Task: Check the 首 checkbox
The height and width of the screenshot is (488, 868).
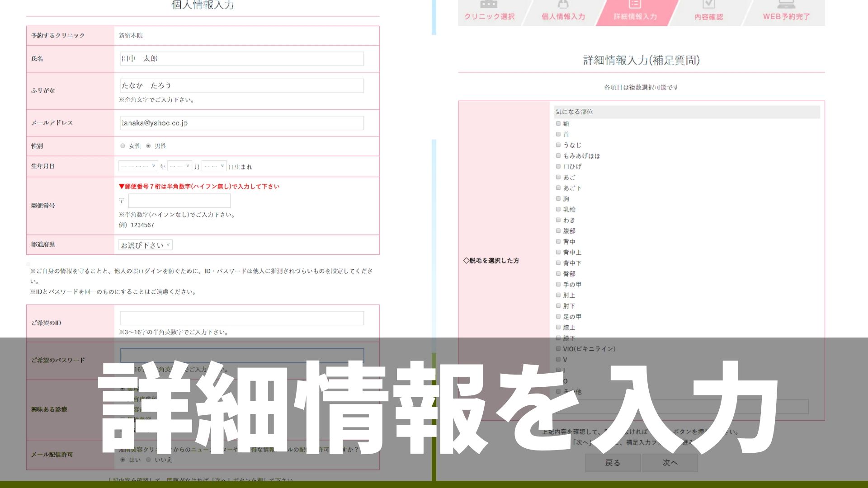Action: pyautogui.click(x=558, y=134)
